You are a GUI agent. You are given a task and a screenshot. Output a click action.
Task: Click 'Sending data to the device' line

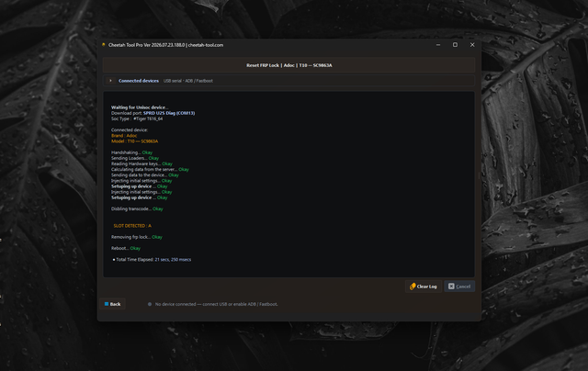click(145, 174)
